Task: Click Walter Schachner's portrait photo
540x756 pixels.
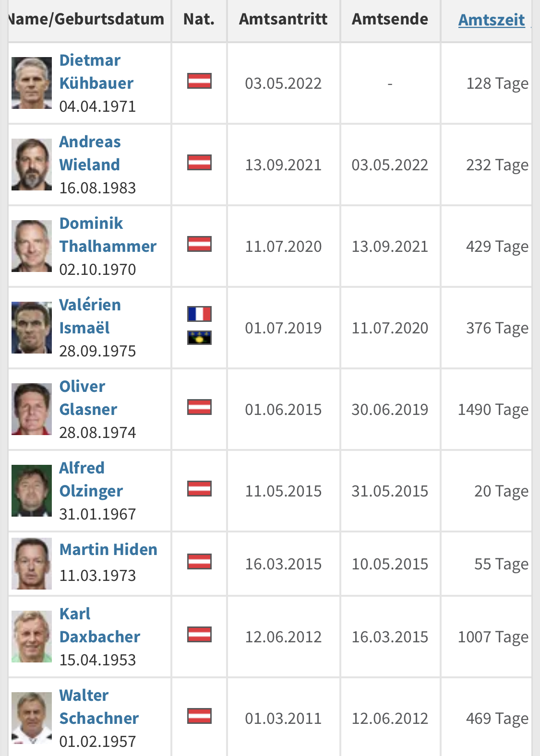Action: coord(32,718)
